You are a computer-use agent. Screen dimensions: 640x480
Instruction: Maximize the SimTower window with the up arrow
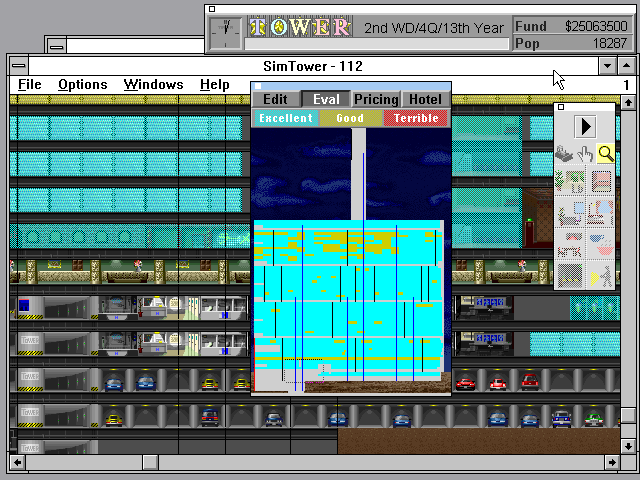[x=627, y=66]
